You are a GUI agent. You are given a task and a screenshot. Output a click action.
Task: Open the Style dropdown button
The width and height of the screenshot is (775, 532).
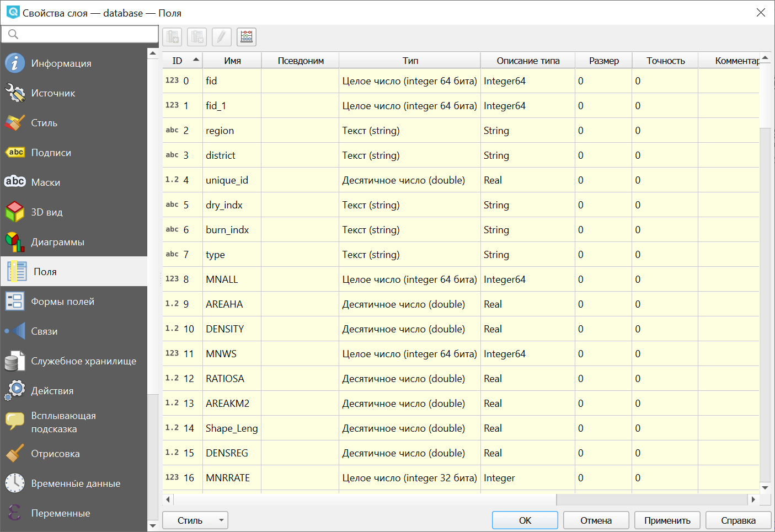click(x=195, y=520)
